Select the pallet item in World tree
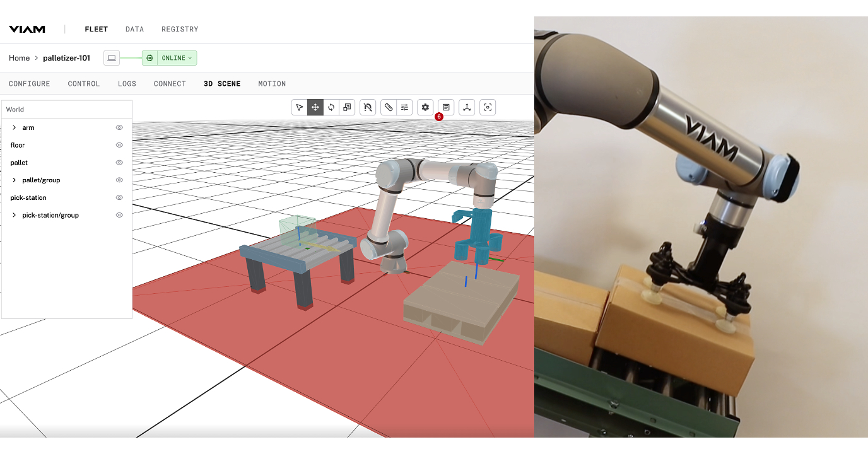This screenshot has width=868, height=454. point(19,163)
